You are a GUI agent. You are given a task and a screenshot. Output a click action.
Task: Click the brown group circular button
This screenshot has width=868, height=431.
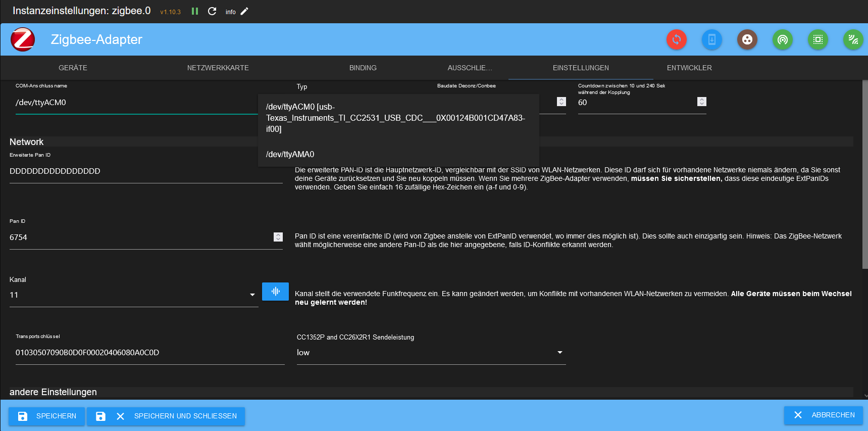(747, 39)
